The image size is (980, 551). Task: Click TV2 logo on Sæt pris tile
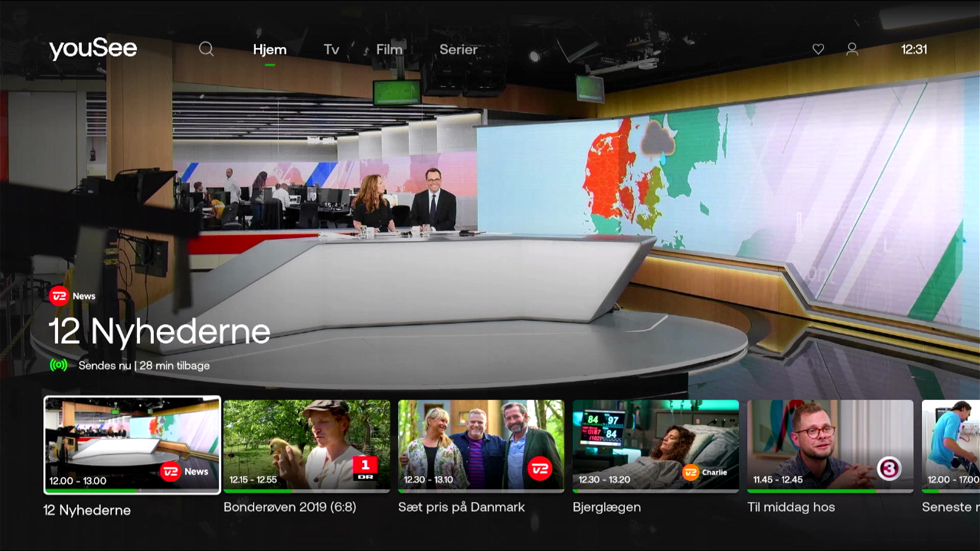click(x=540, y=468)
